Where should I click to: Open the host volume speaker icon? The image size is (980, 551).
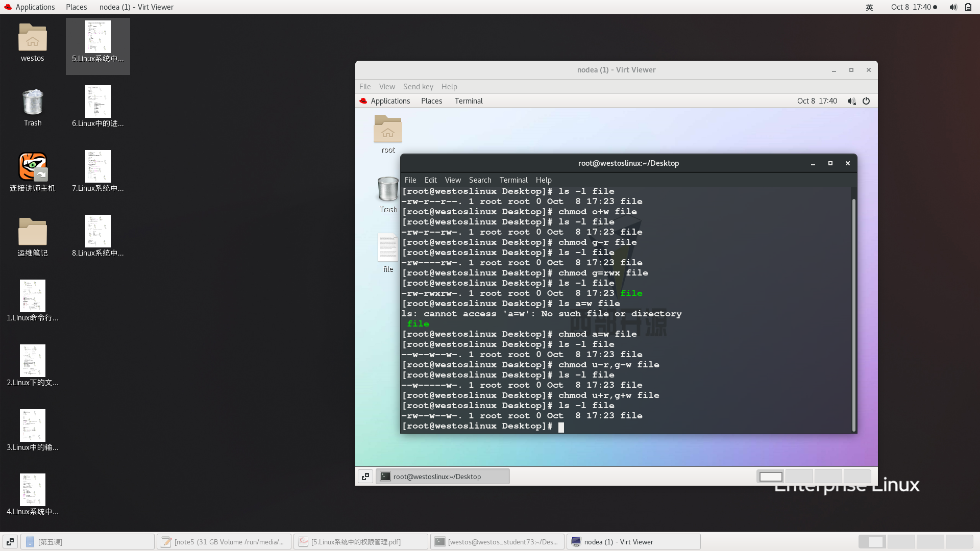tap(953, 7)
